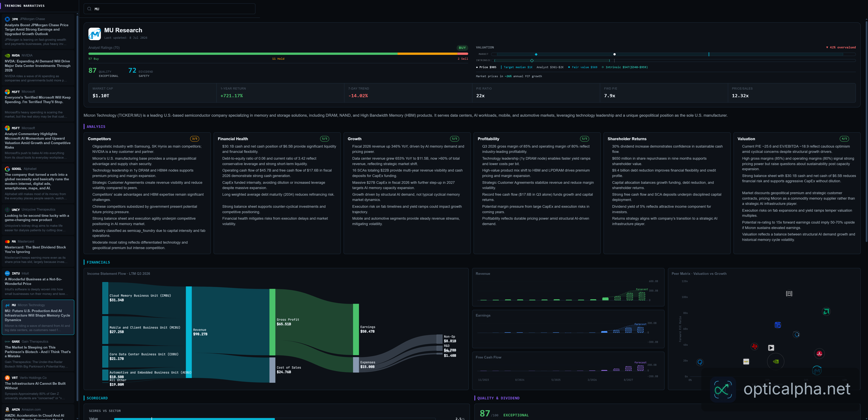Click the NVIDIA logo in trending sidebar
868x420 pixels.
coord(7,56)
